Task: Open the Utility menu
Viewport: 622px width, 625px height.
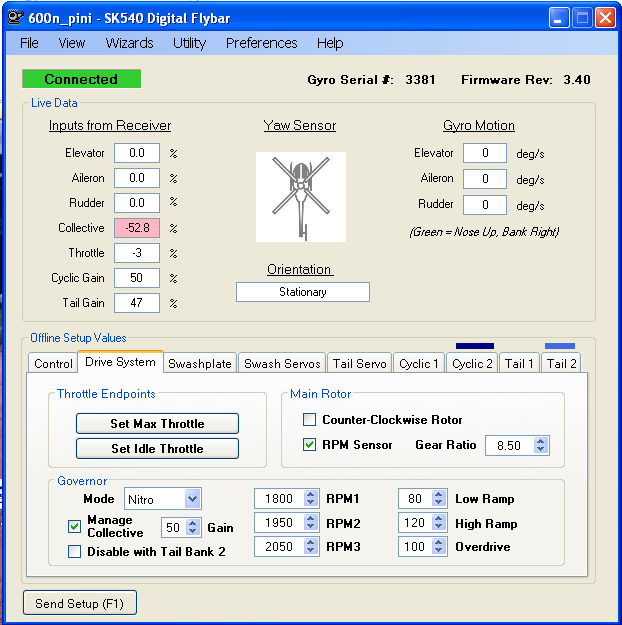Action: (x=189, y=43)
